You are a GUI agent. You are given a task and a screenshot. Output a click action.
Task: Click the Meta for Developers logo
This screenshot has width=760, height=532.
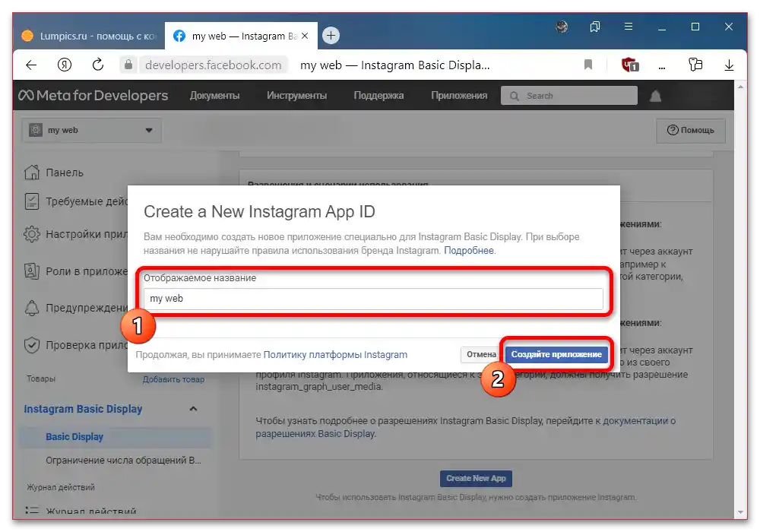tap(91, 95)
